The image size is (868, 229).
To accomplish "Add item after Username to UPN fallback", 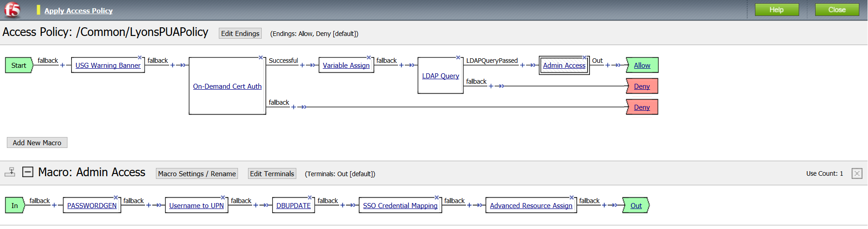I will point(255,205).
